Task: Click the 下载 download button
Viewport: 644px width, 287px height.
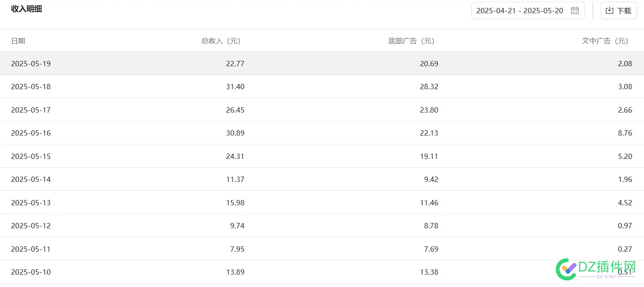Action: point(619,11)
